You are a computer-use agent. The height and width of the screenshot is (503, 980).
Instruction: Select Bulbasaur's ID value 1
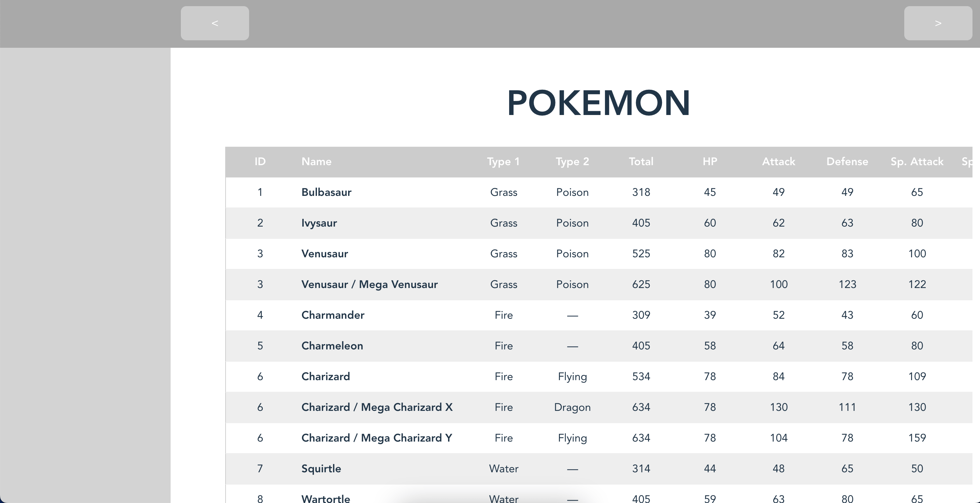260,192
